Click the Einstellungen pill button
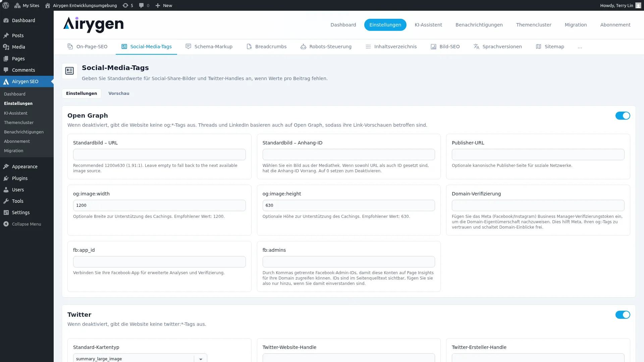This screenshot has height=362, width=644. pos(385,25)
